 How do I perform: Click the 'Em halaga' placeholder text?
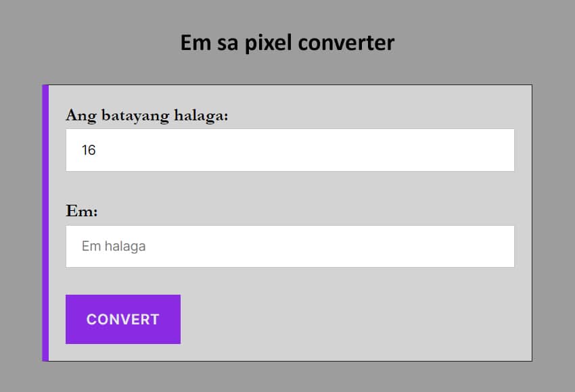point(114,246)
